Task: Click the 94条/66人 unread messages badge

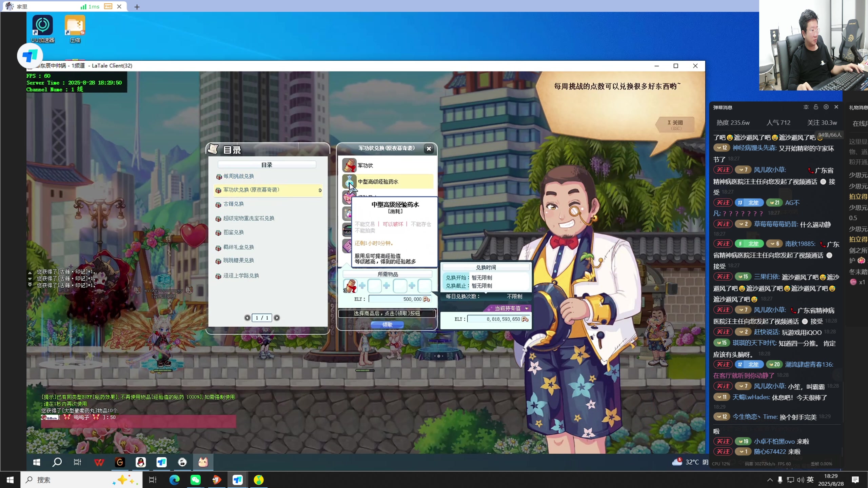Action: click(x=830, y=135)
